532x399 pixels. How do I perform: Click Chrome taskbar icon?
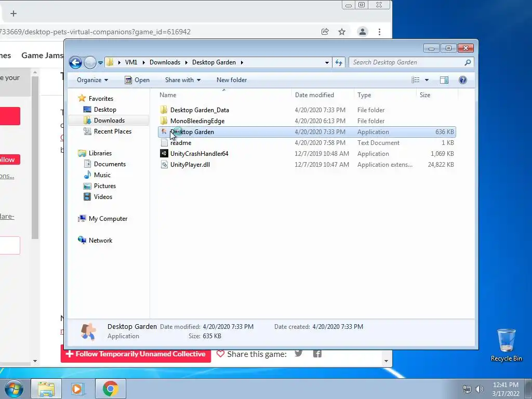[110, 389]
